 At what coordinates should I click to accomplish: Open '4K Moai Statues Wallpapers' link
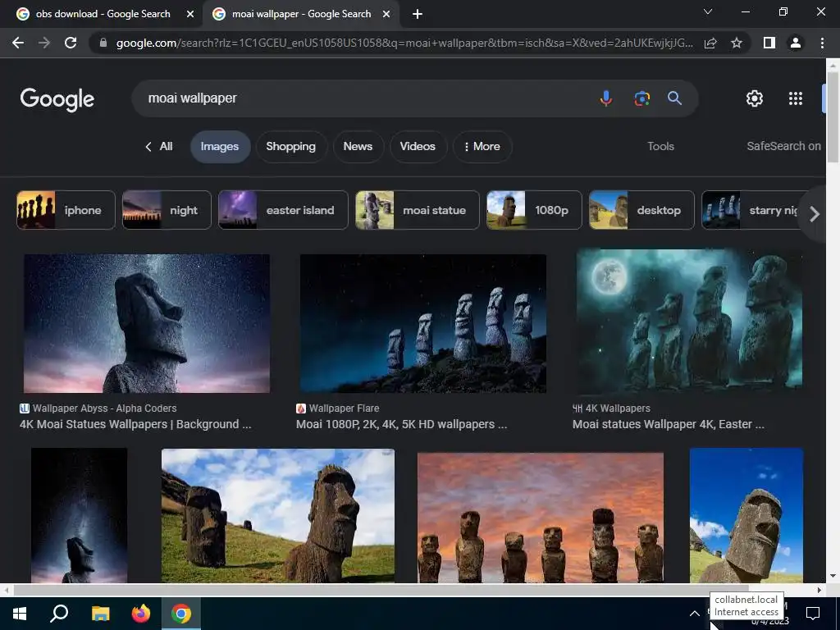click(x=135, y=424)
